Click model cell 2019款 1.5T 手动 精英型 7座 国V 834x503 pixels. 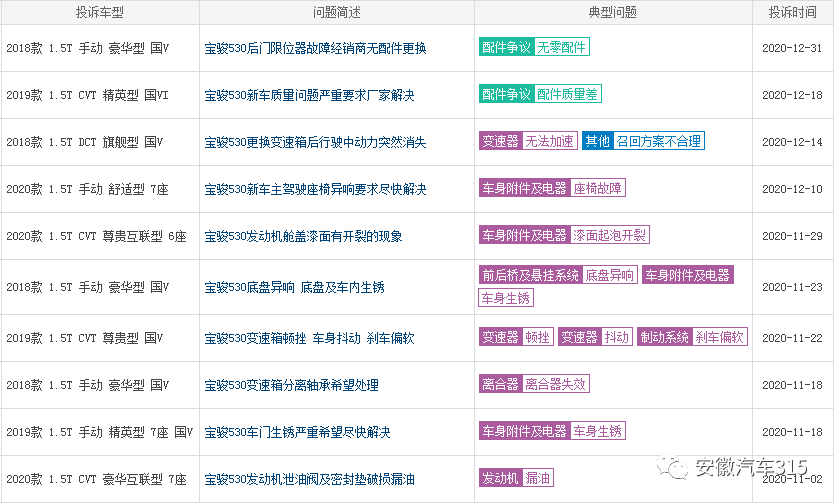(99, 432)
